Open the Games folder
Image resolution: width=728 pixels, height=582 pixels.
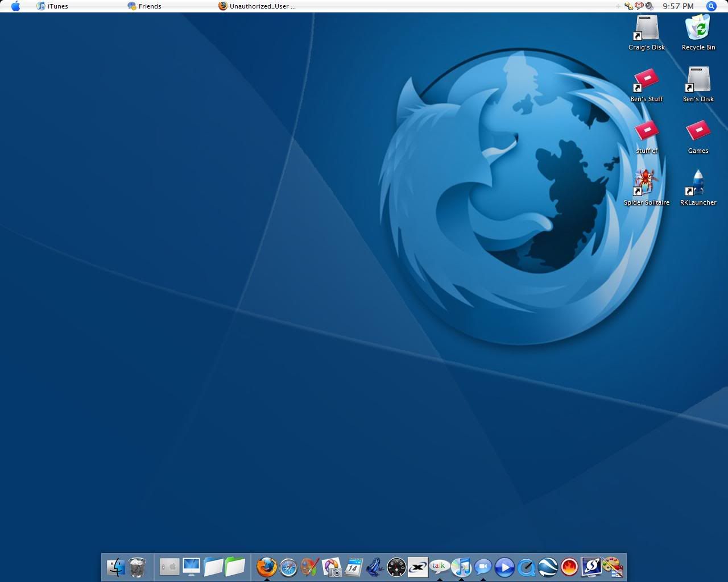click(x=698, y=137)
